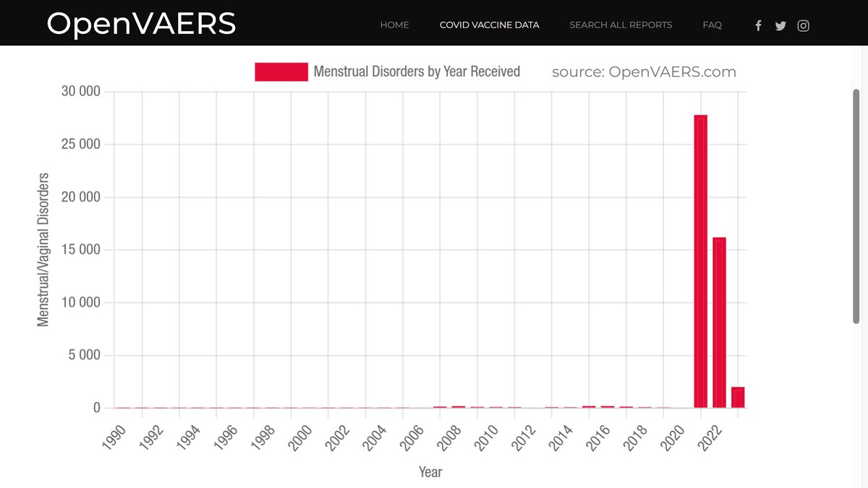Click the source: OpenVAERS.com text
The width and height of the screenshot is (868, 488).
644,72
